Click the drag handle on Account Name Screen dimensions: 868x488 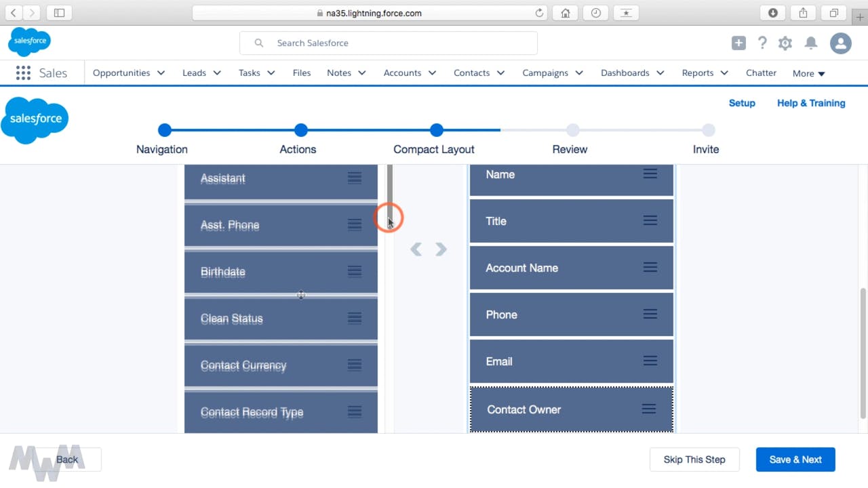pyautogui.click(x=650, y=267)
